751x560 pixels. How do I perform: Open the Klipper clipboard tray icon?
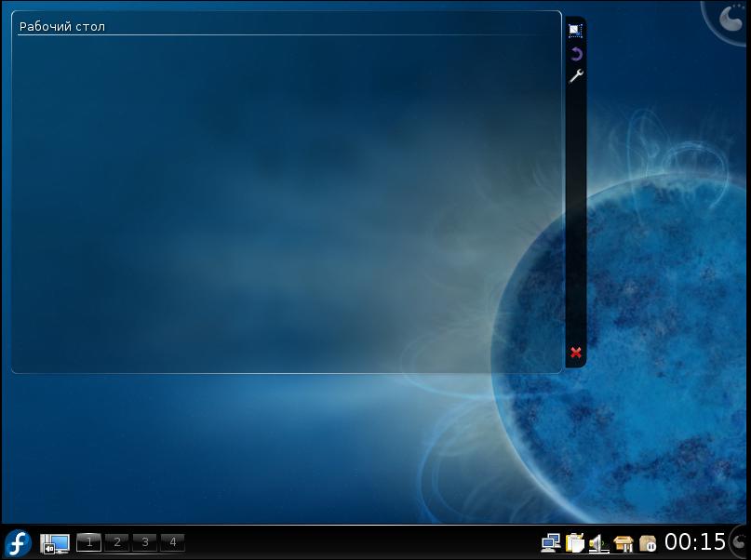575,543
